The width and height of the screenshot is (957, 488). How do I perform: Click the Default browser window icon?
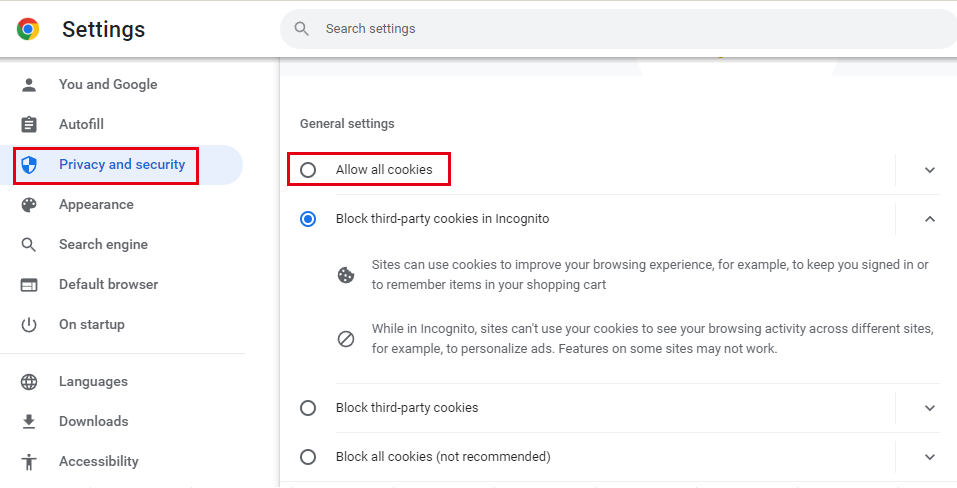coord(29,285)
